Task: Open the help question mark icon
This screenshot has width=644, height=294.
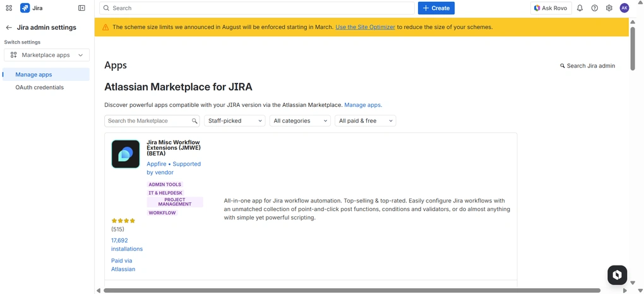Action: [x=595, y=8]
